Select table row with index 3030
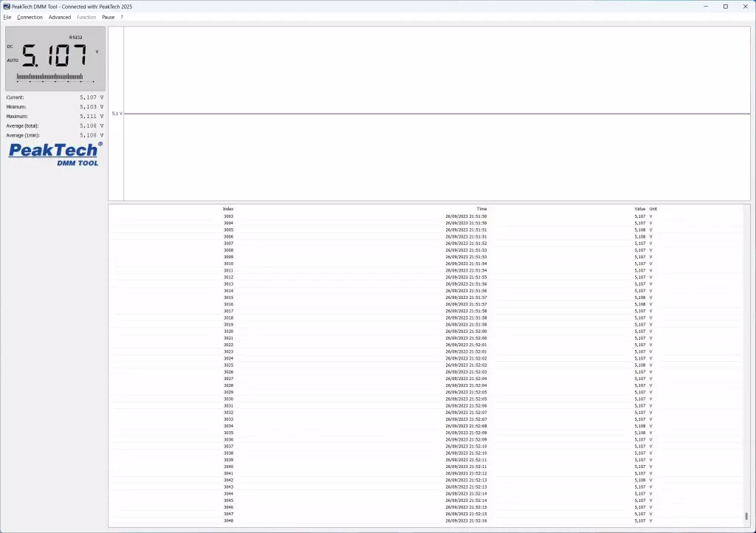Screen dimensions: 756x533 (427, 399)
